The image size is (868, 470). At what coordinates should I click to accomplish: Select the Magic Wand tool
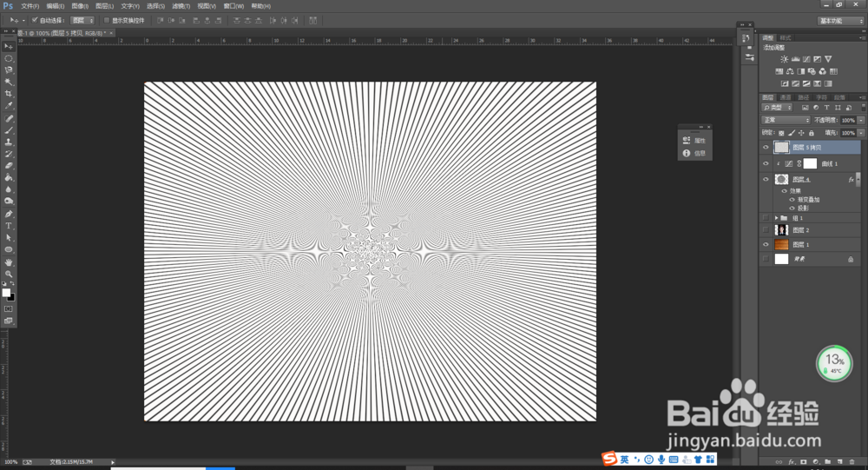click(9, 82)
